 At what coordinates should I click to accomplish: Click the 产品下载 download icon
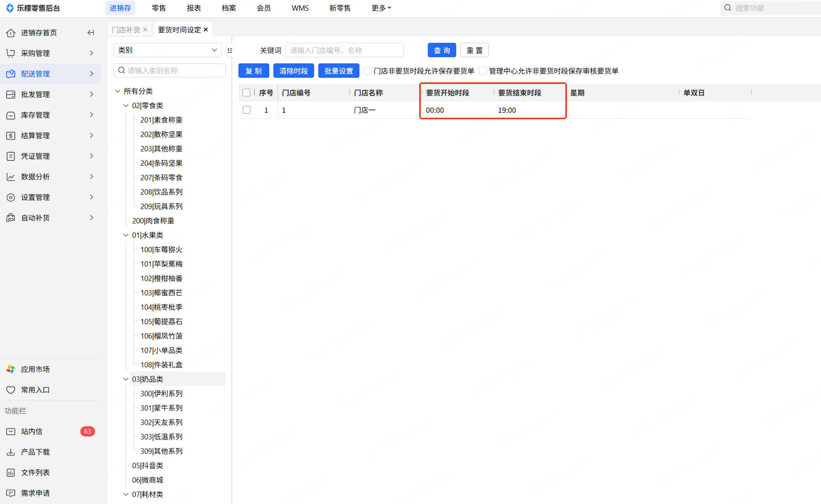(x=11, y=452)
